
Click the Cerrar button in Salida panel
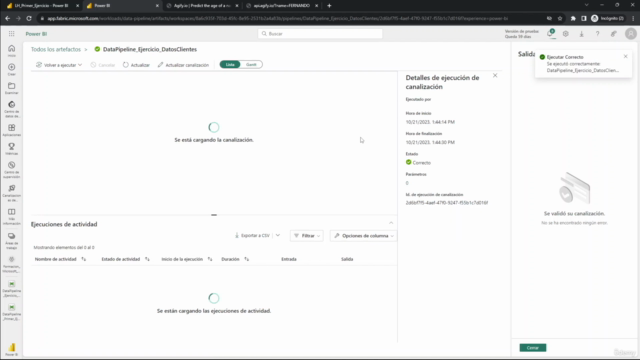click(x=533, y=348)
